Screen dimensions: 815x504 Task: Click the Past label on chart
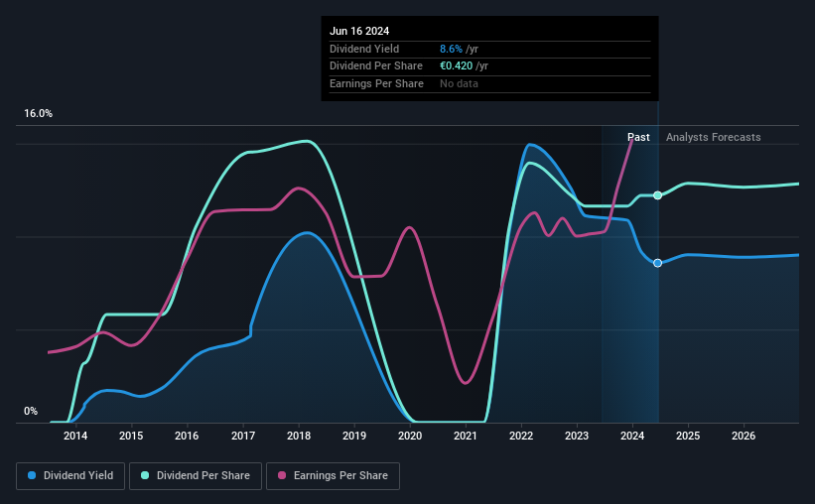[638, 137]
